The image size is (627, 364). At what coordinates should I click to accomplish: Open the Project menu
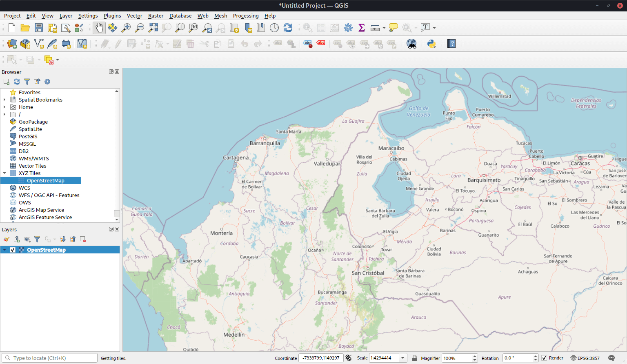(12, 16)
